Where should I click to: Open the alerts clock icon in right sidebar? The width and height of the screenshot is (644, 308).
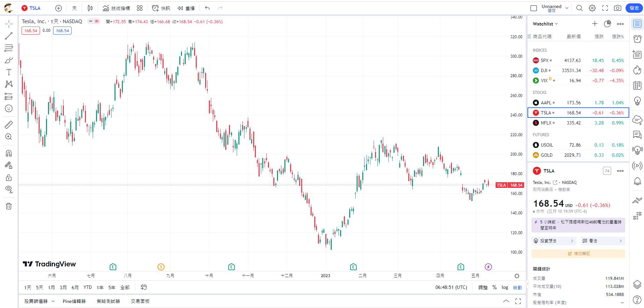tap(637, 39)
